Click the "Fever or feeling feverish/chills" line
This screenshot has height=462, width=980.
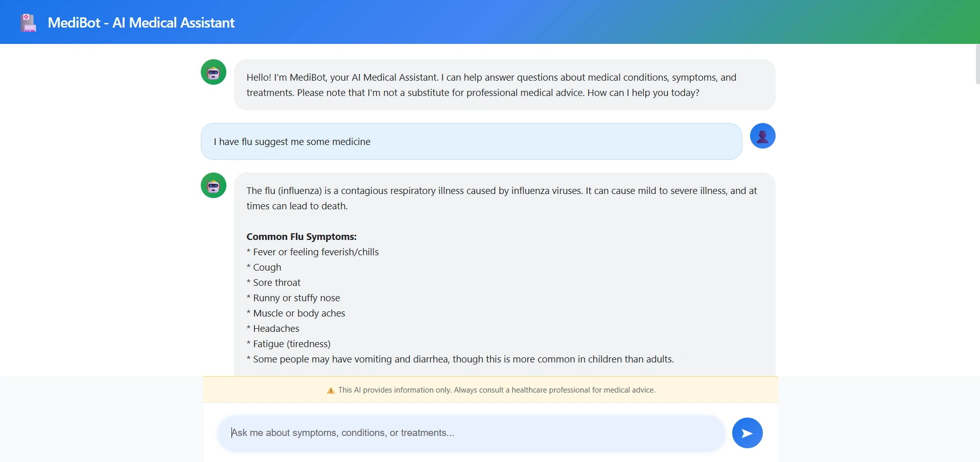(315, 252)
